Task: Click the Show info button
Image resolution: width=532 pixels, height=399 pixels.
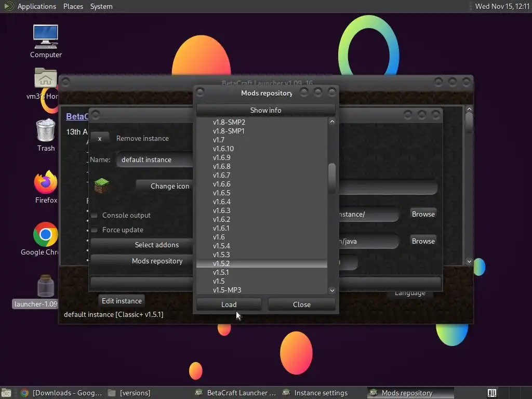Action: (265, 110)
